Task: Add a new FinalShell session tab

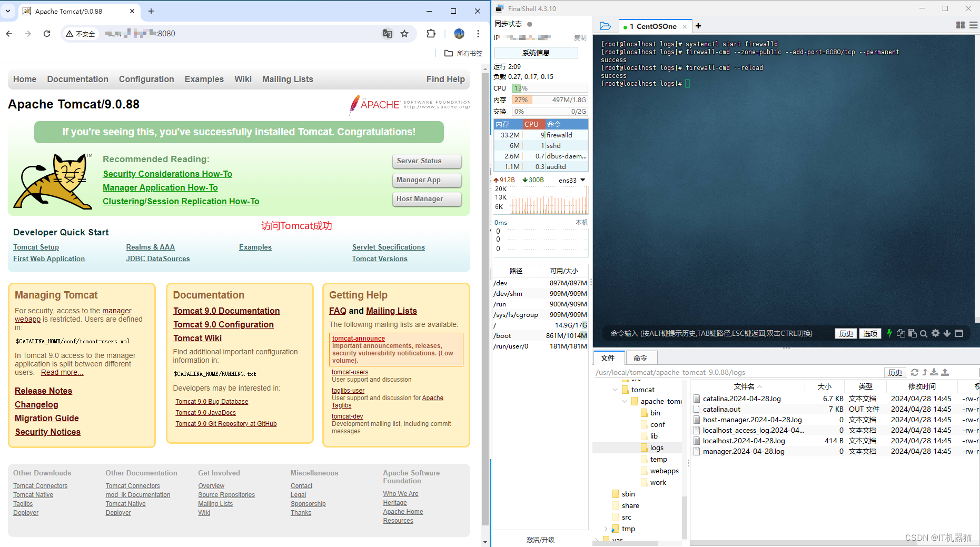Action: tap(698, 26)
